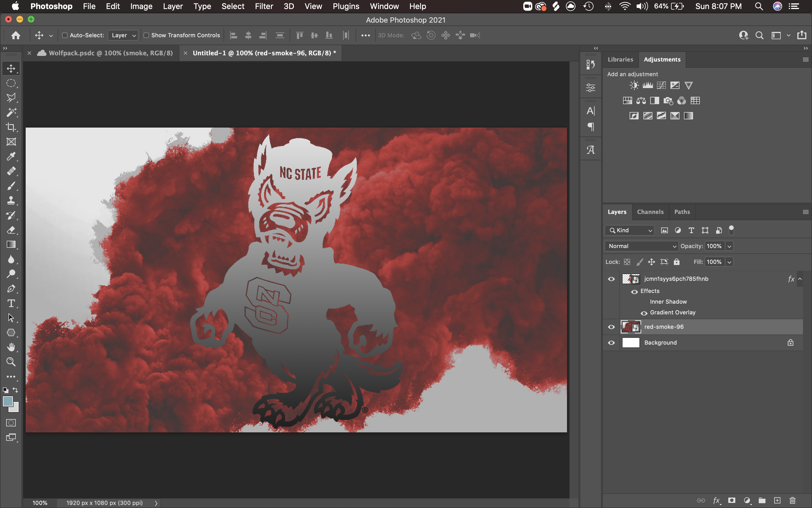Select the Blur tool

coord(11,259)
